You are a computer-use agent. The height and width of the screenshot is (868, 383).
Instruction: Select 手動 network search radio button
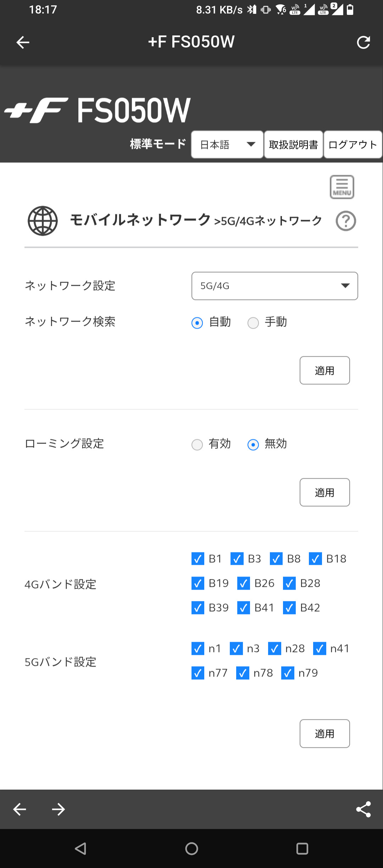[x=253, y=323]
